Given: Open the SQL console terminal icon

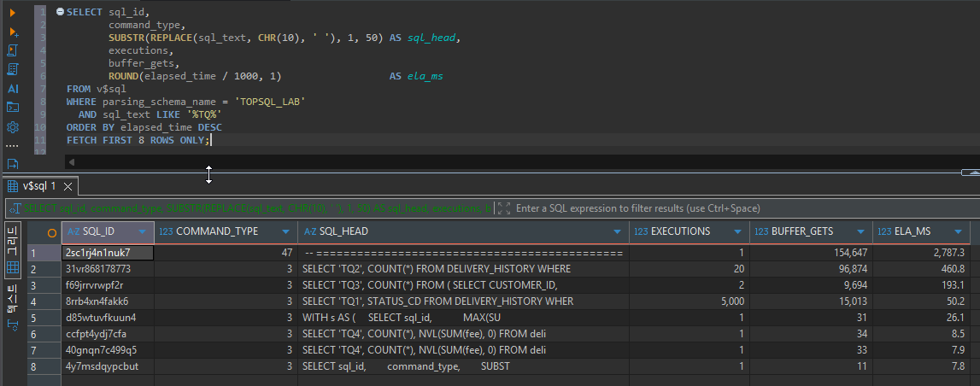Looking at the screenshot, I should pyautogui.click(x=13, y=108).
